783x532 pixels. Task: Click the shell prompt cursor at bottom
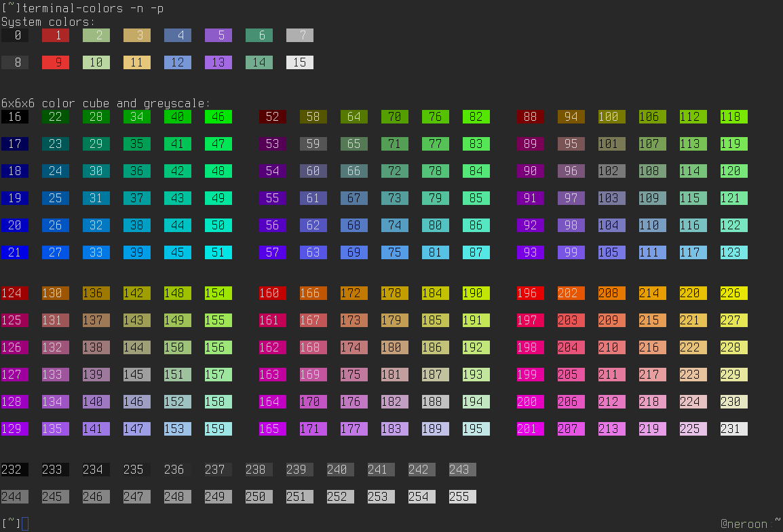pos(25,523)
